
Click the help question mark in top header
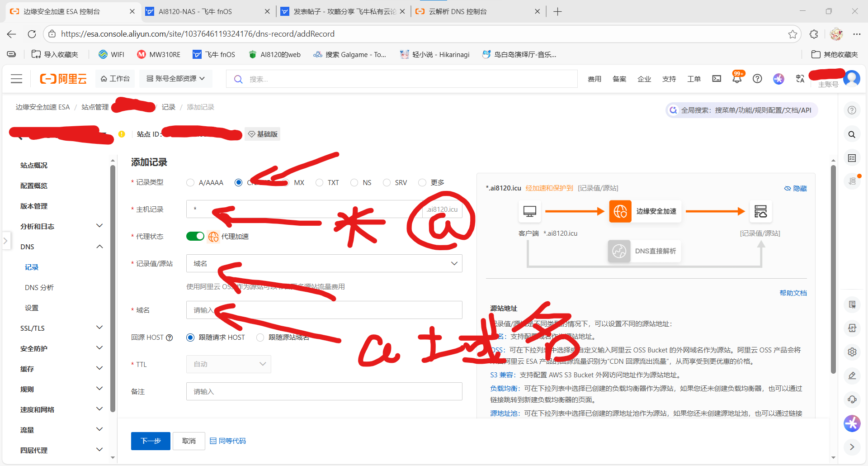pos(757,79)
